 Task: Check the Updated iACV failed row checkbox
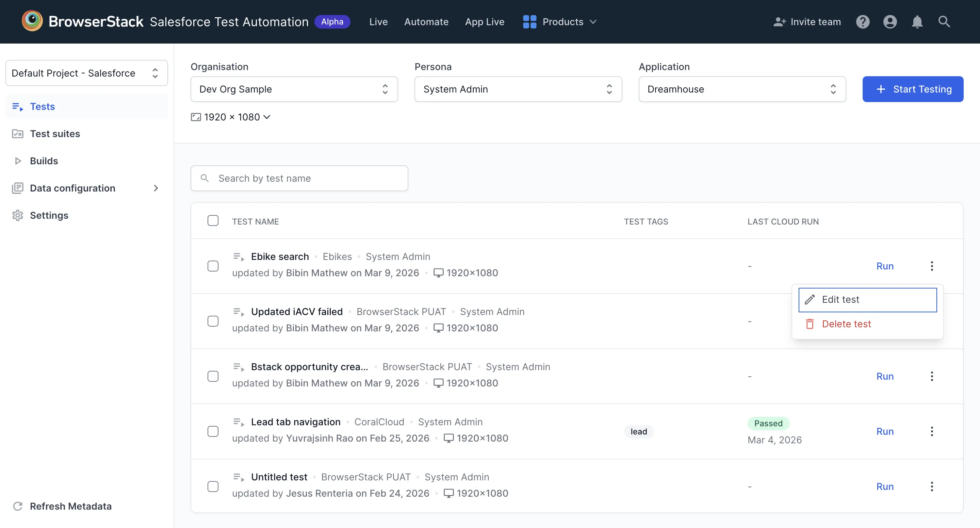(x=213, y=321)
